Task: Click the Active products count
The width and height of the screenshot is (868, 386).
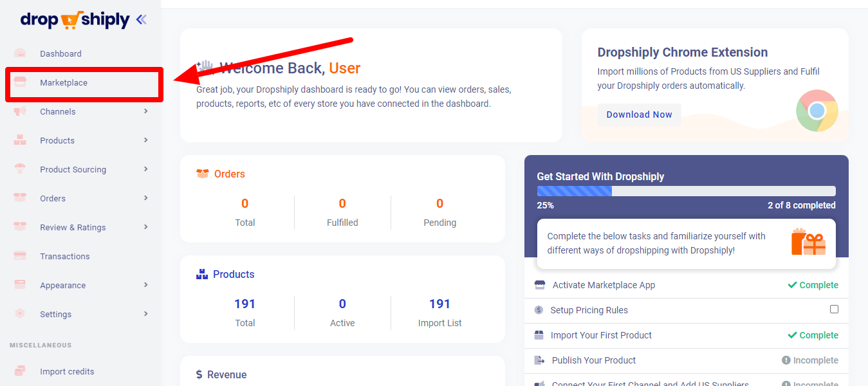Action: tap(342, 304)
